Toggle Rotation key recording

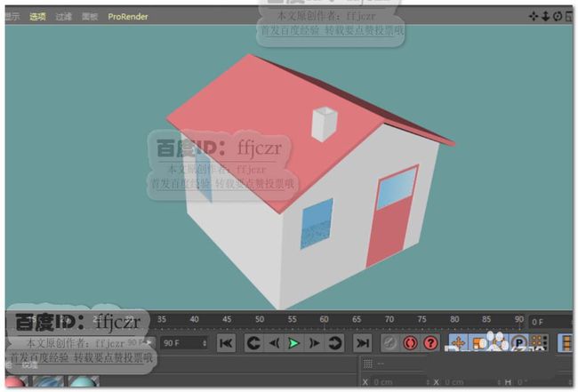click(x=498, y=343)
